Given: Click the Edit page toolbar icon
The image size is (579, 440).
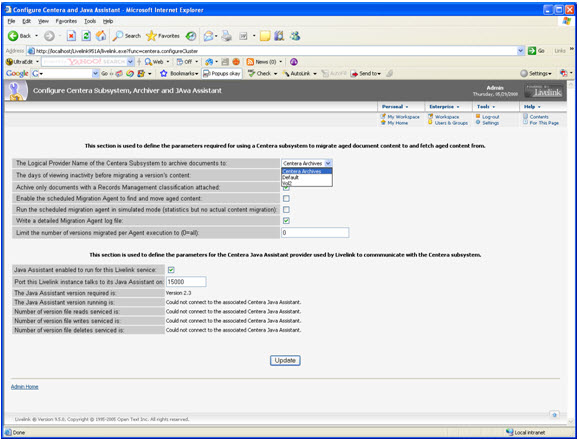Looking at the screenshot, I should tap(243, 36).
